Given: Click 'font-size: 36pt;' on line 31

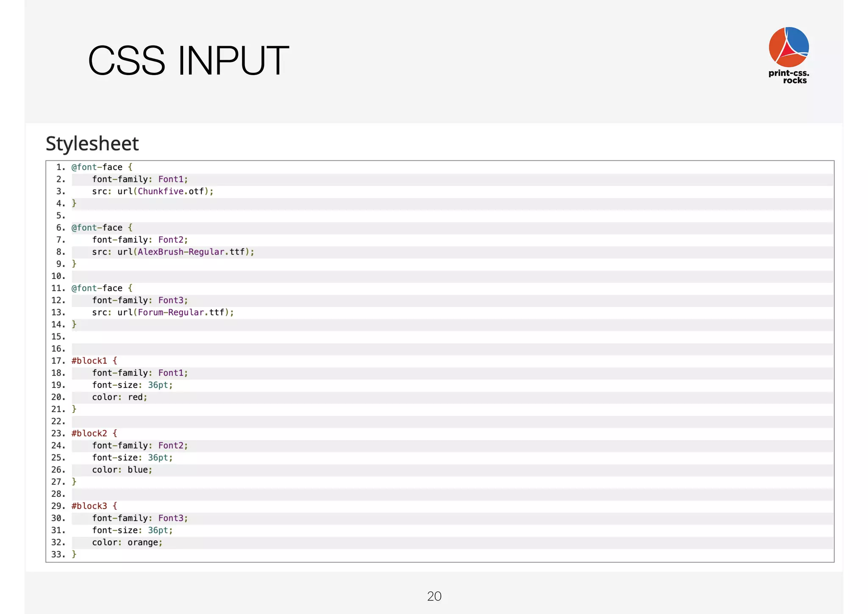Looking at the screenshot, I should coord(132,530).
